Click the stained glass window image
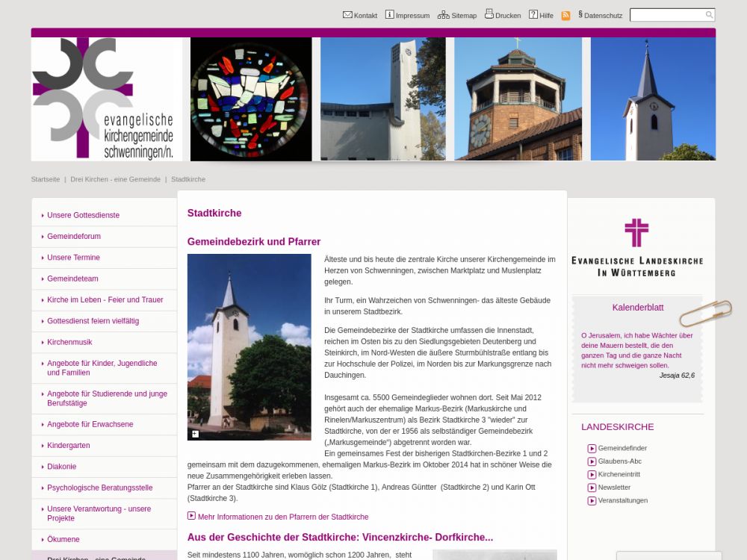Image resolution: width=747 pixels, height=560 pixels. (251, 99)
